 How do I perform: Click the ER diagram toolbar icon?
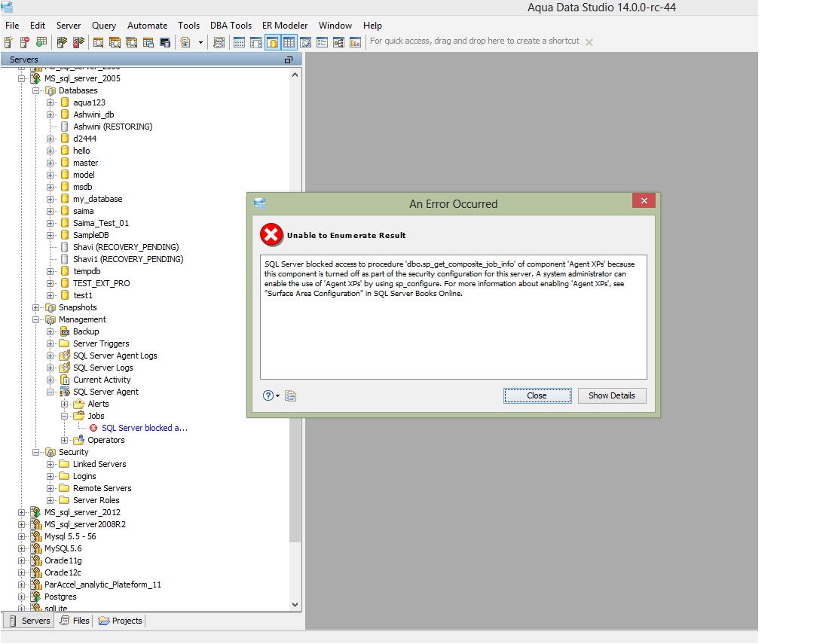338,42
